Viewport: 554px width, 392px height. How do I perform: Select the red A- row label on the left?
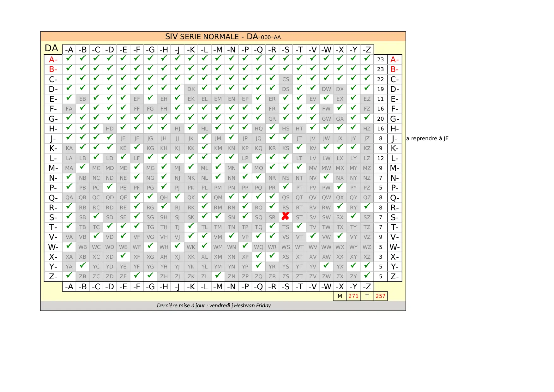tap(53, 59)
